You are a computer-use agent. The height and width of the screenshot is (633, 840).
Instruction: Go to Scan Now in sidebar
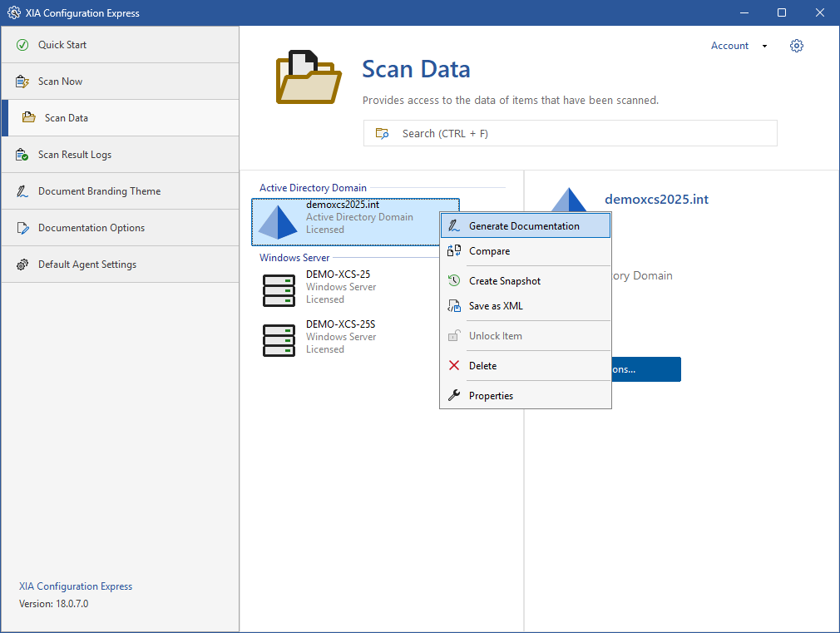(x=61, y=82)
